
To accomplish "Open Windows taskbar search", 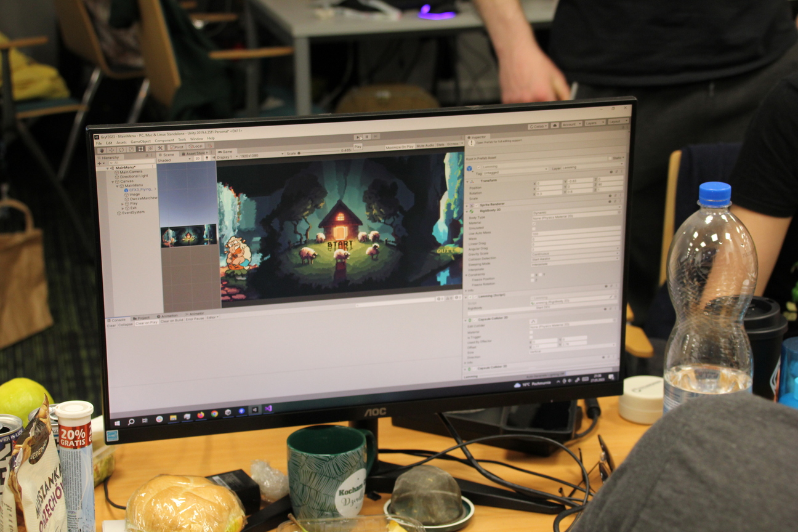I will coord(131,422).
